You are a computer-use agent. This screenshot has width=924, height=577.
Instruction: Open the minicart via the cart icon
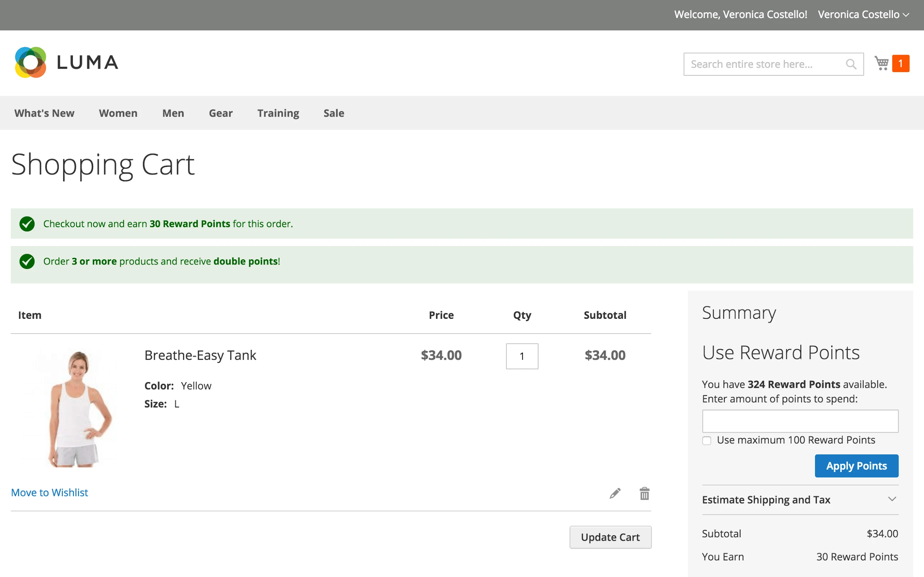[x=881, y=63]
